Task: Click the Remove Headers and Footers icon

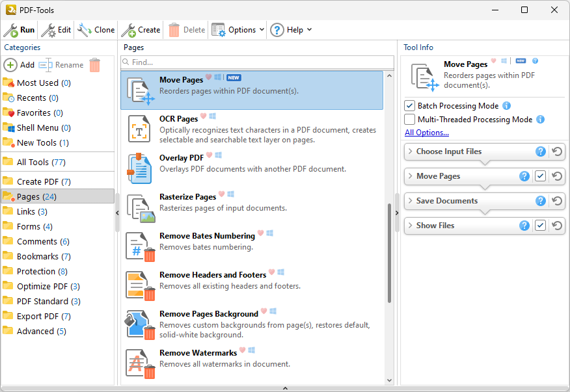Action: click(x=139, y=284)
